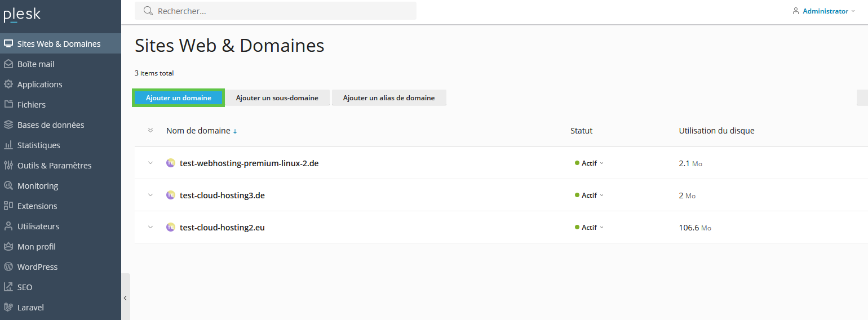Expand the test-cloud-hosting3.de row

point(150,195)
